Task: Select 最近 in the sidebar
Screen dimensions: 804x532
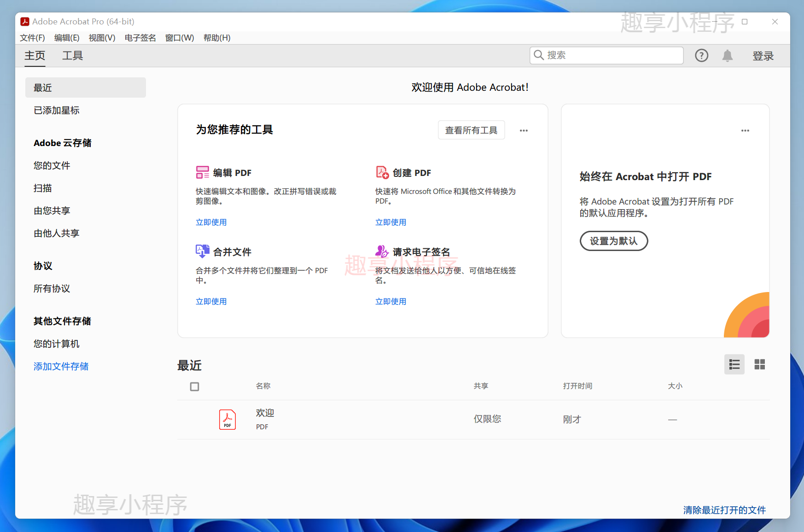Action: tap(86, 88)
